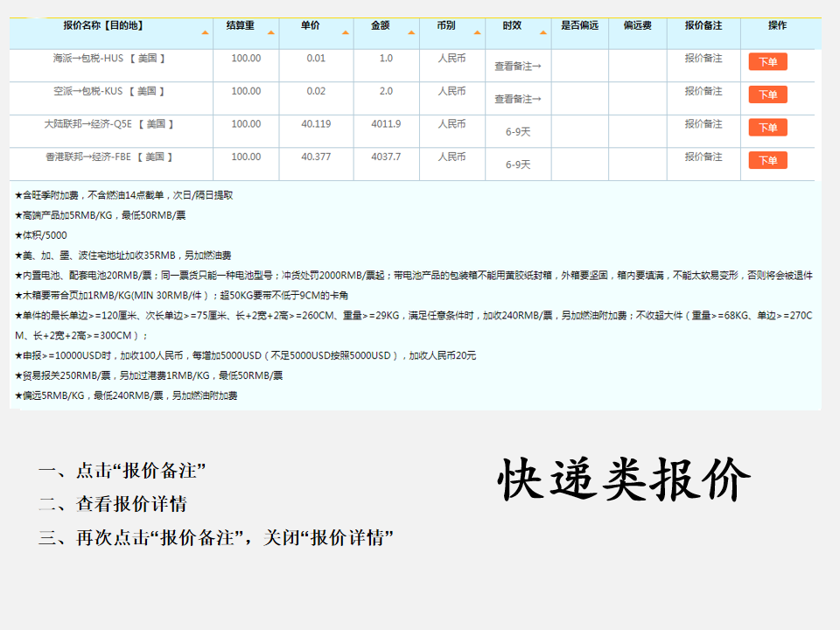The width and height of the screenshot is (840, 630).
Task: Select the 是否偏远 column header
Action: [x=579, y=26]
